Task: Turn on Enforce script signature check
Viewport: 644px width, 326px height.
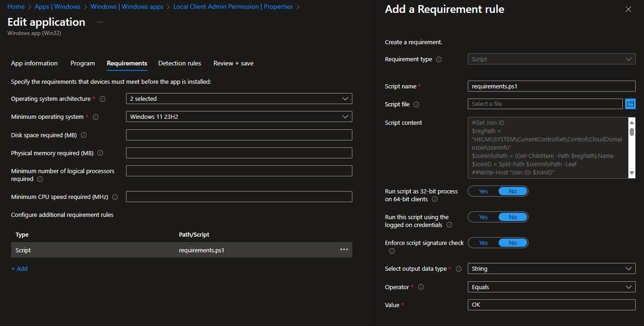Action: (x=483, y=242)
